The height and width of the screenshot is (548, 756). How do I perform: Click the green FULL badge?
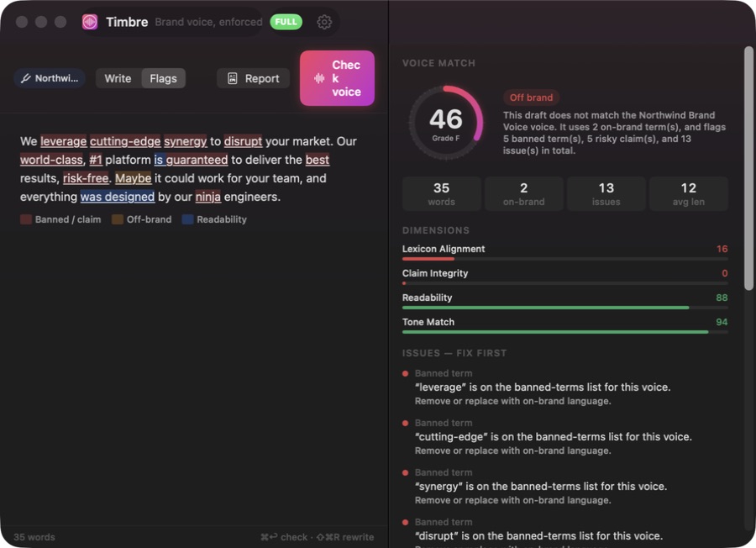tap(286, 22)
